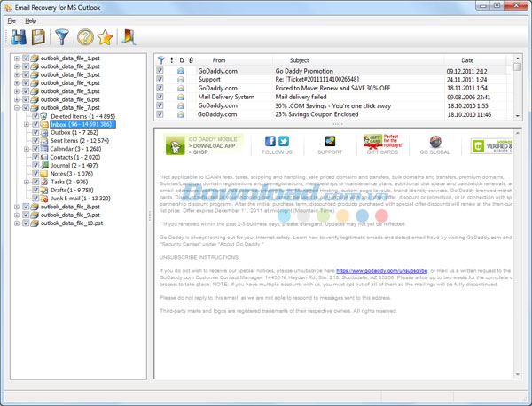Expand the Inbox folder node

click(27, 124)
